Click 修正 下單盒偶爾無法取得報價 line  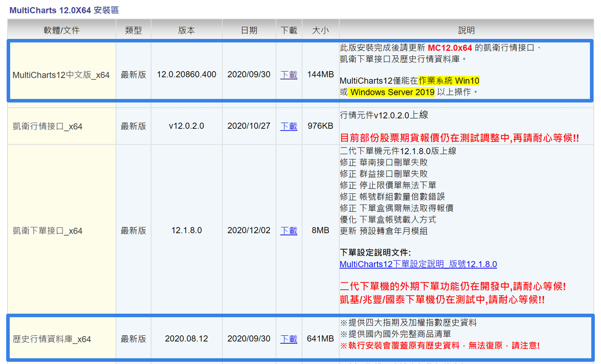[397, 208]
